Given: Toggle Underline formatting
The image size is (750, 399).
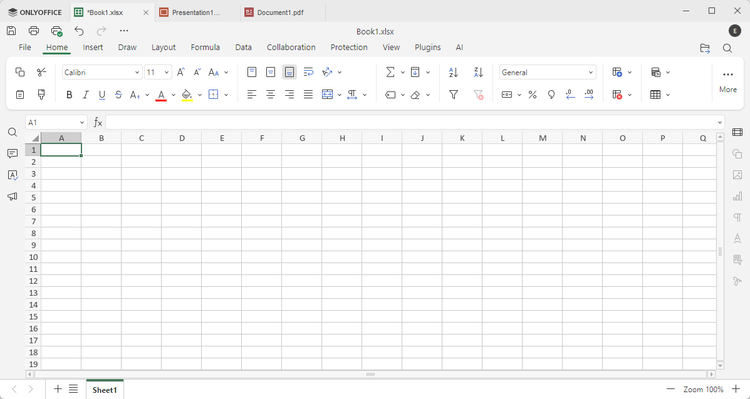Looking at the screenshot, I should coord(102,95).
